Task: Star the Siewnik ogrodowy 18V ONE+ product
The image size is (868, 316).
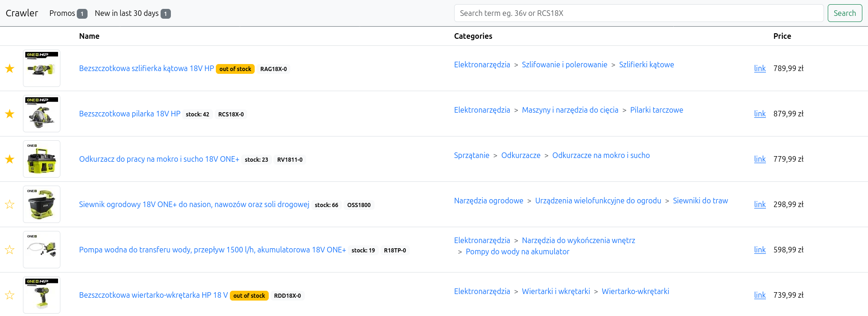Action: [9, 205]
